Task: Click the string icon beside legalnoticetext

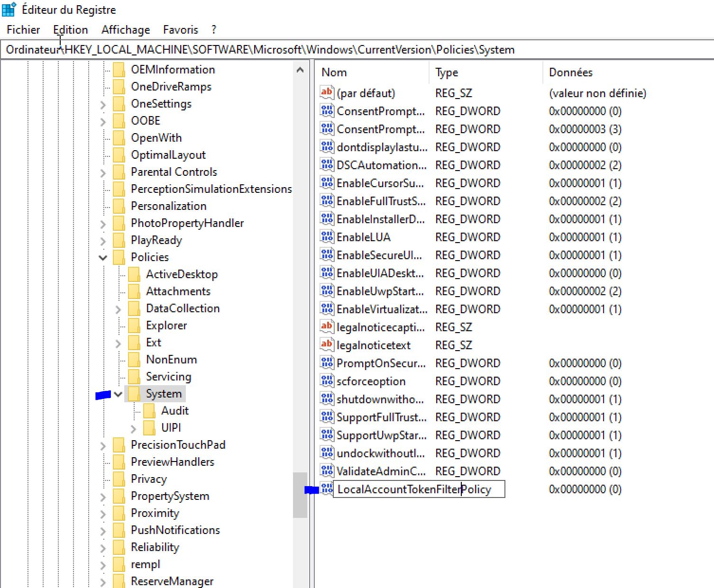Action: click(x=327, y=345)
